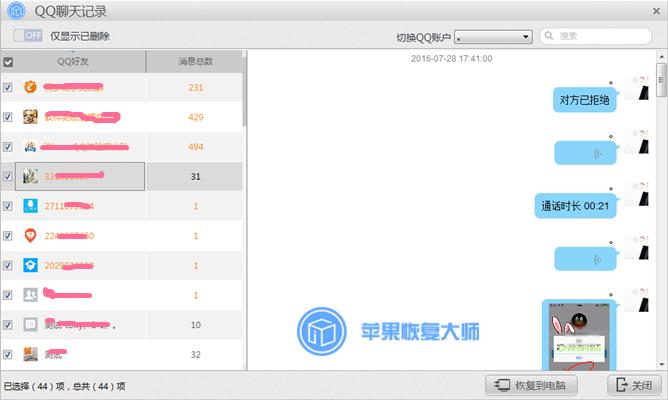Click the 对方已拒绝 message bubble
The image size is (668, 400).
pos(585,100)
